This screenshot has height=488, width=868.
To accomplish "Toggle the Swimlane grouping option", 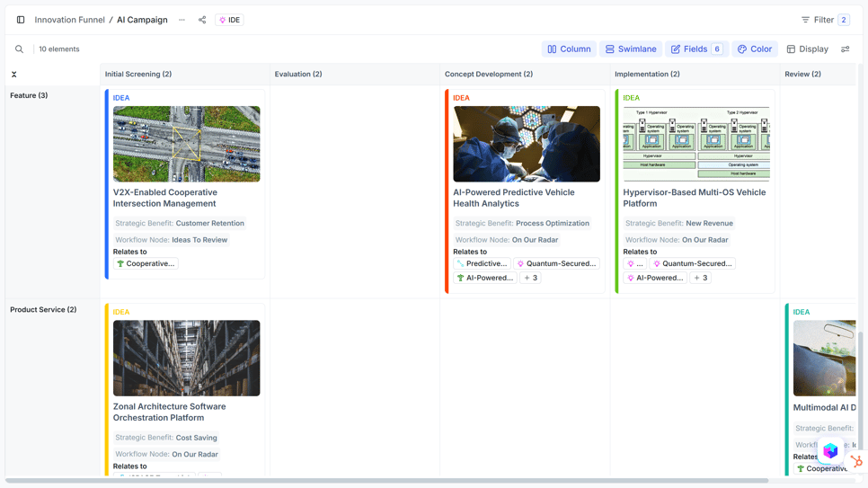I will tap(631, 49).
